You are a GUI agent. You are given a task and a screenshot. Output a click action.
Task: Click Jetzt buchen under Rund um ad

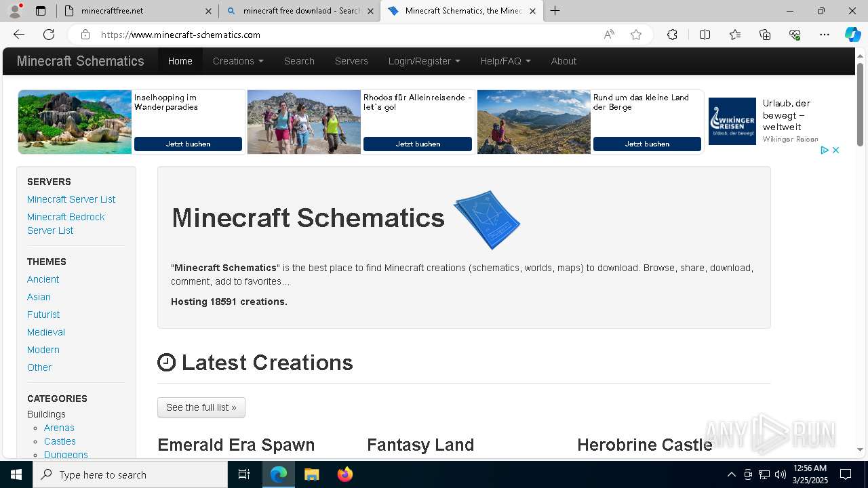tap(647, 144)
